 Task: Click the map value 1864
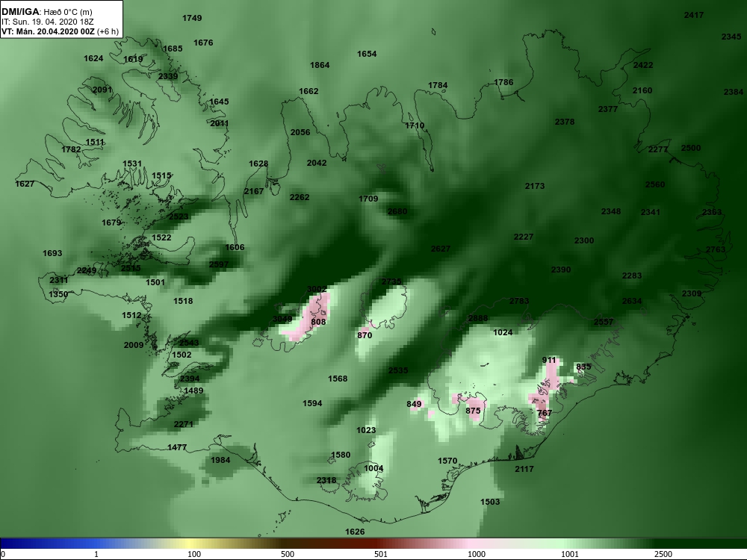pyautogui.click(x=320, y=65)
